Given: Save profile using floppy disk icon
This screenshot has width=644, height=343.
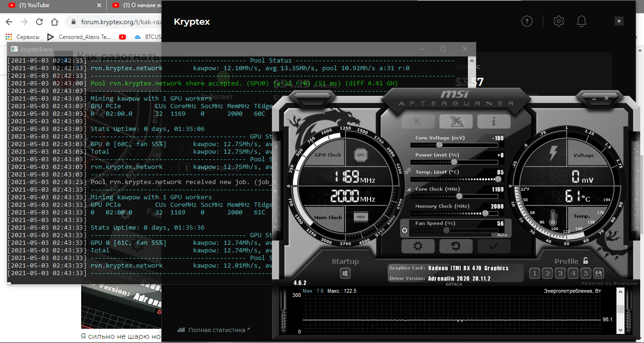Looking at the screenshot, I should 598,273.
